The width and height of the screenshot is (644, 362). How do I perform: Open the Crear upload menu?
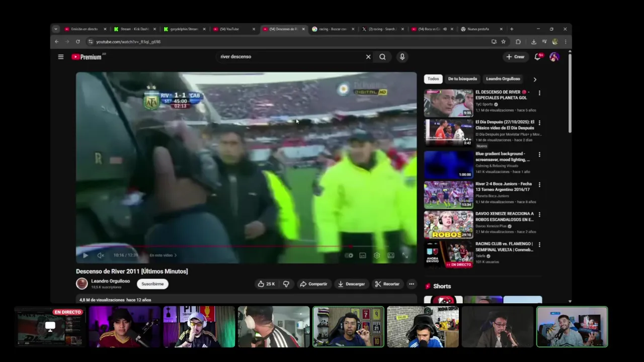(x=515, y=57)
